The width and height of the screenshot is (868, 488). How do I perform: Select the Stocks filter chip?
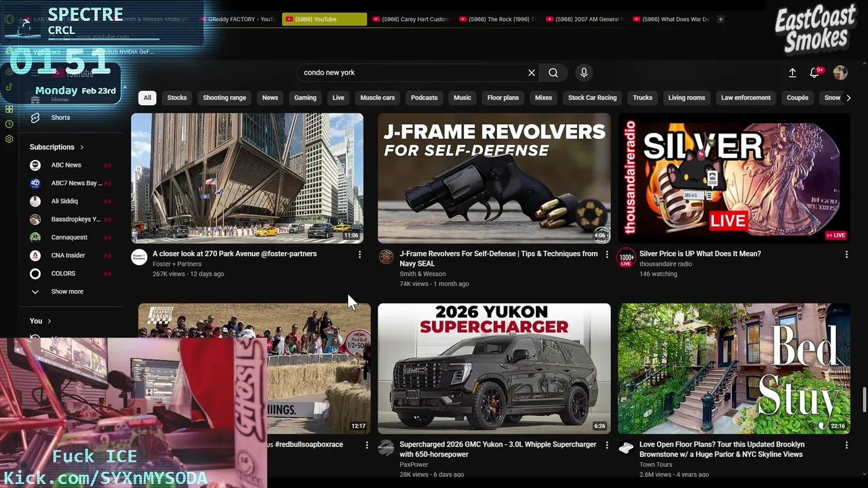[x=177, y=98]
